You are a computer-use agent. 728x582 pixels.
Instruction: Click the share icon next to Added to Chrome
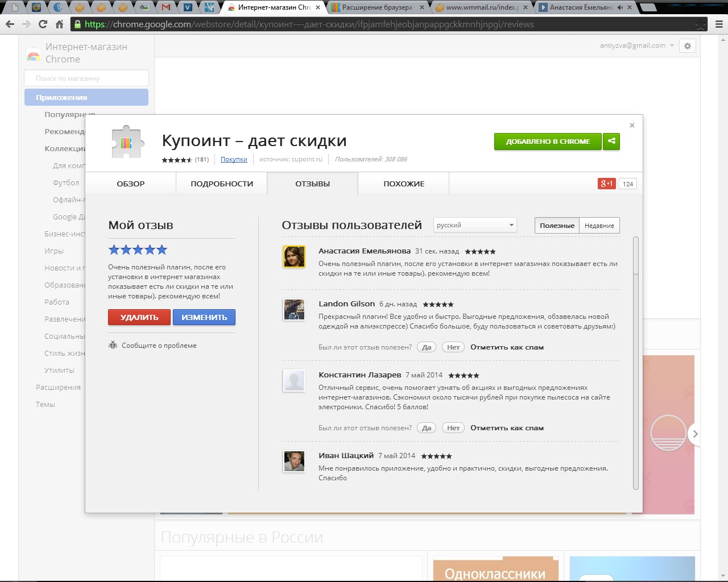click(x=611, y=141)
